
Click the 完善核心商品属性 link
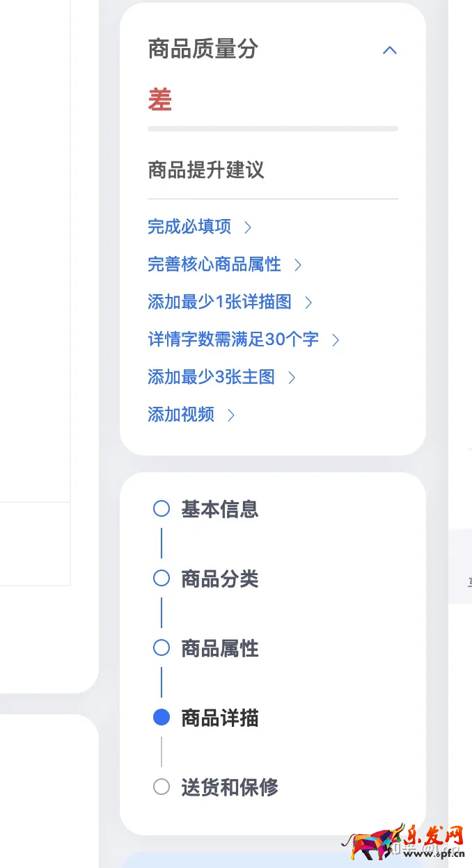(x=214, y=264)
